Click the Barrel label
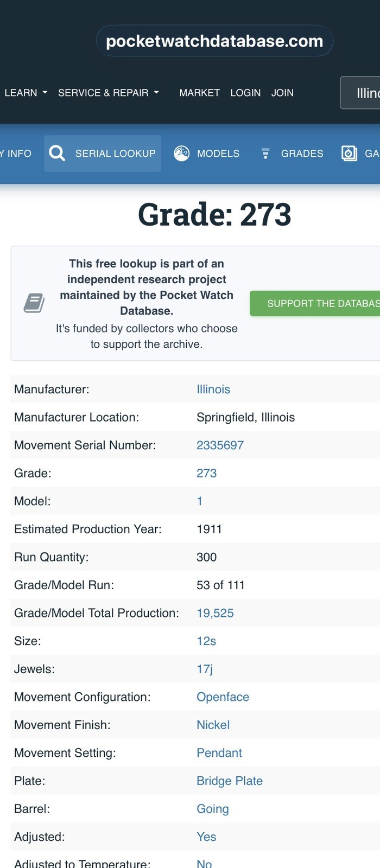This screenshot has width=380, height=868. point(32,808)
